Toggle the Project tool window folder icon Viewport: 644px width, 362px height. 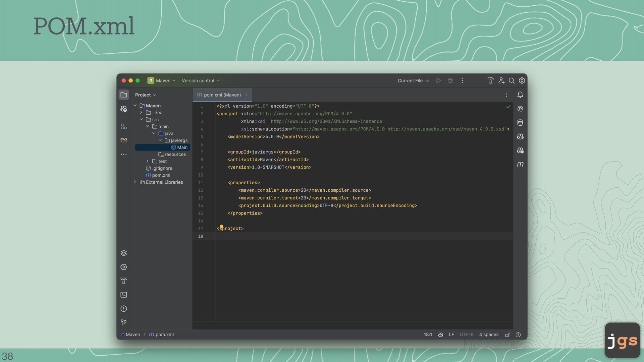click(x=123, y=95)
